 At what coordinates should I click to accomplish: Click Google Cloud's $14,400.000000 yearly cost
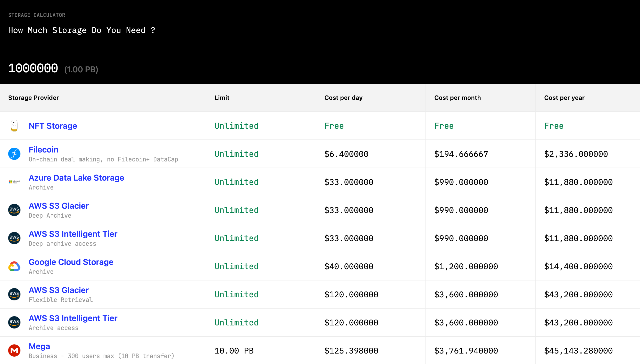(578, 266)
